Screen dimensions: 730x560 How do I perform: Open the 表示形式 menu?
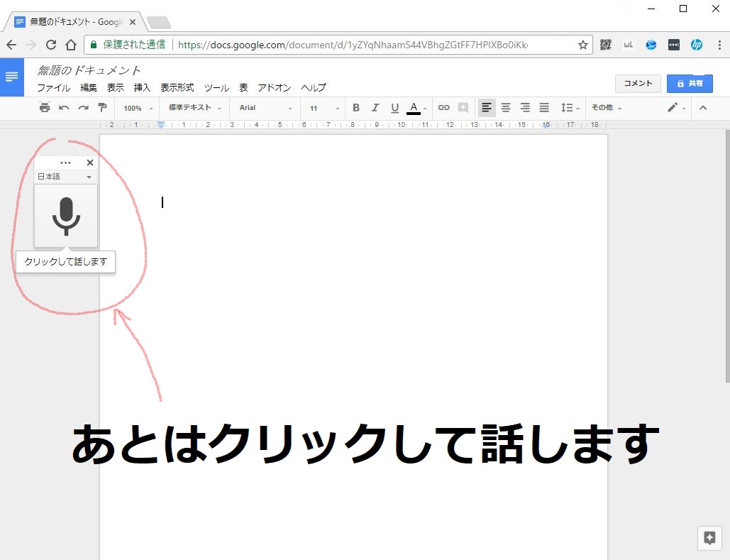point(177,87)
